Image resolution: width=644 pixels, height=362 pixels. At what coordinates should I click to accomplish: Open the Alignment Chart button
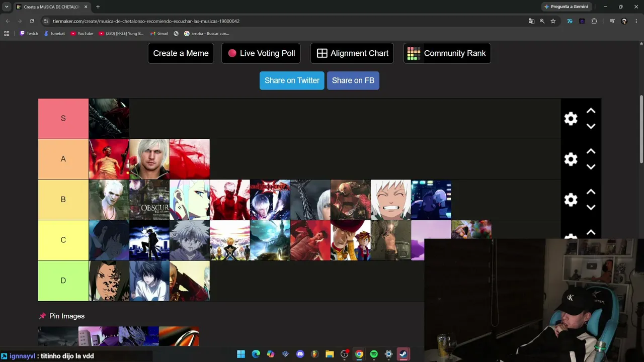click(x=352, y=53)
